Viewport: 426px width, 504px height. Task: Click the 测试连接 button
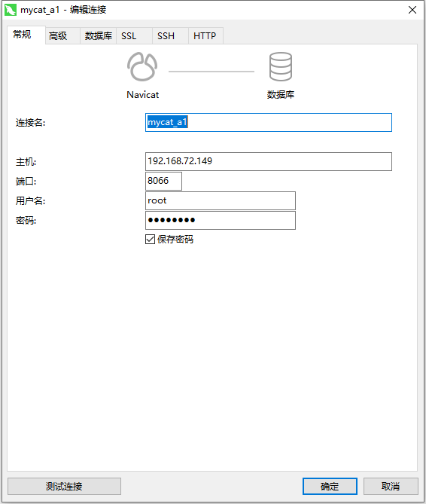(64, 487)
